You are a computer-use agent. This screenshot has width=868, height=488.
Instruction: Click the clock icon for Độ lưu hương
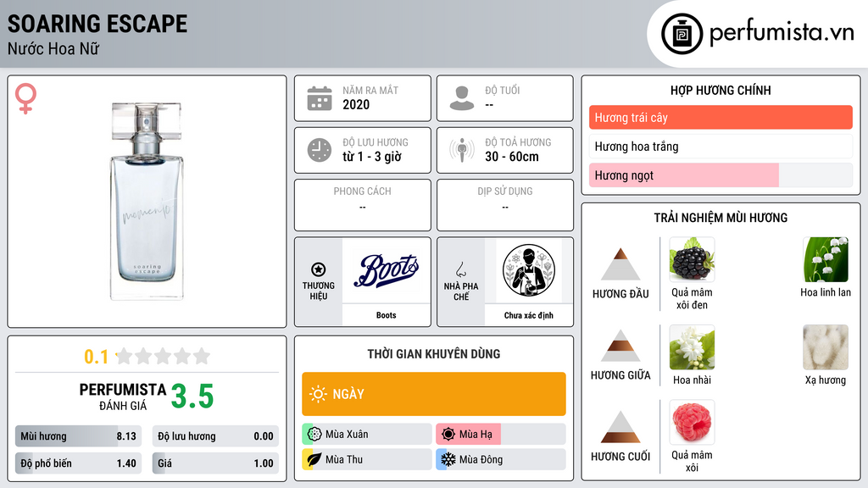point(320,150)
